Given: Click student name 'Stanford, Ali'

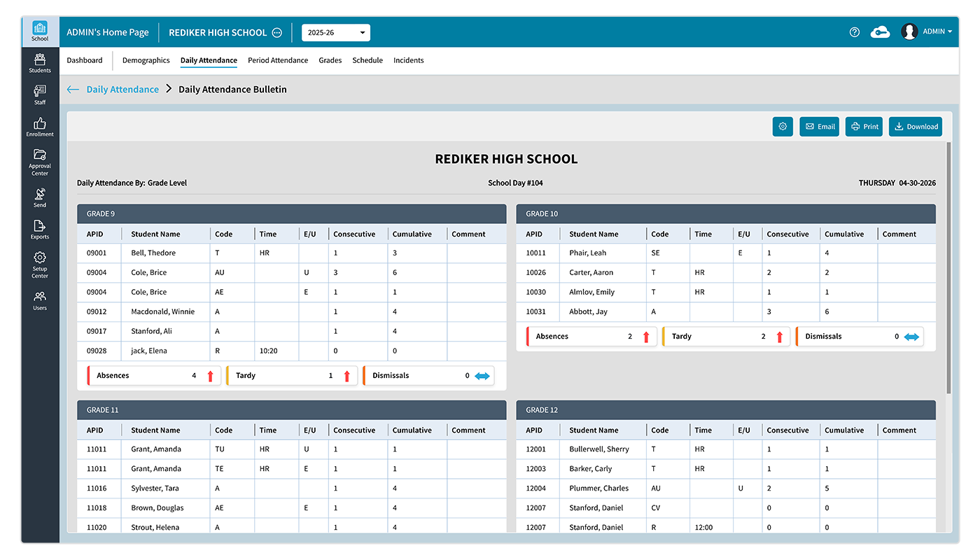Looking at the screenshot, I should (x=151, y=331).
